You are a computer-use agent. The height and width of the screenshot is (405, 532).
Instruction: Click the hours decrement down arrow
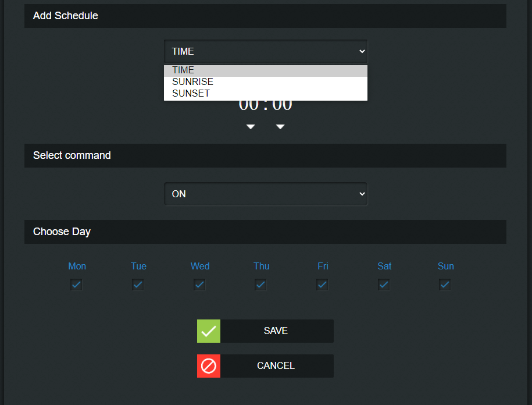coord(251,127)
